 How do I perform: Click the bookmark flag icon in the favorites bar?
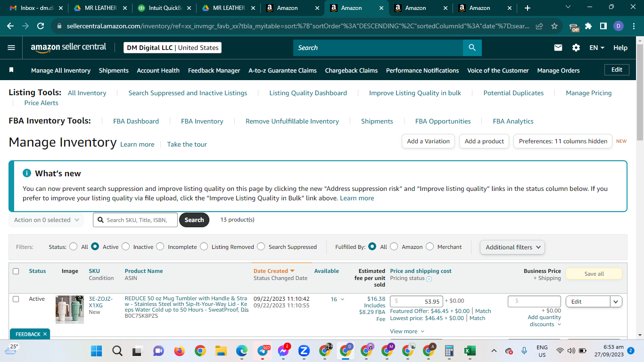[x=11, y=70]
